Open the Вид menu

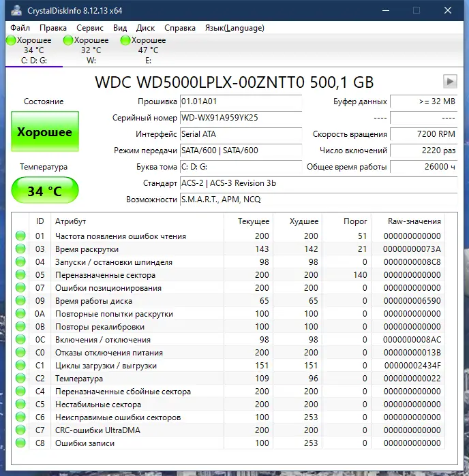click(120, 28)
